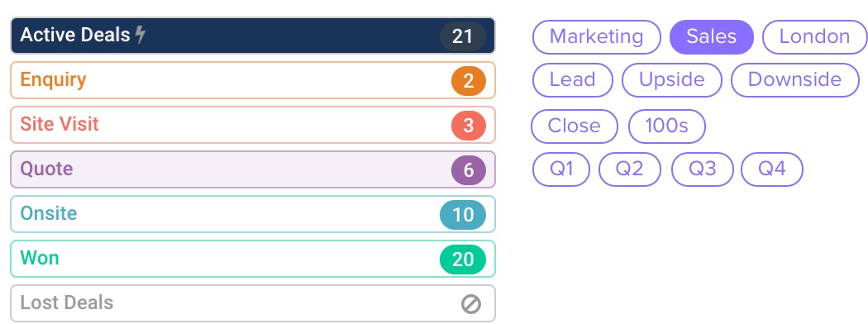868x324 pixels.
Task: Apply the Q3 quarter filter
Action: pos(703,169)
